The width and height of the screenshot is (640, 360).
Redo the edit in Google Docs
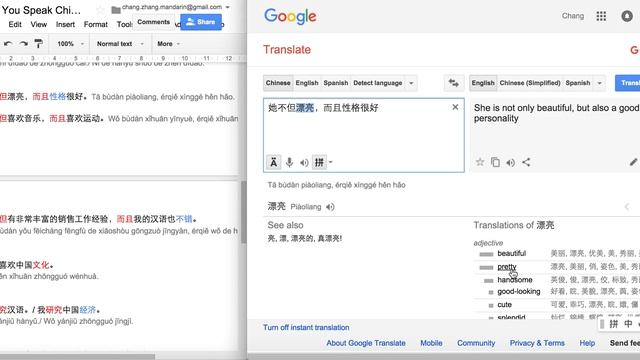click(x=24, y=44)
